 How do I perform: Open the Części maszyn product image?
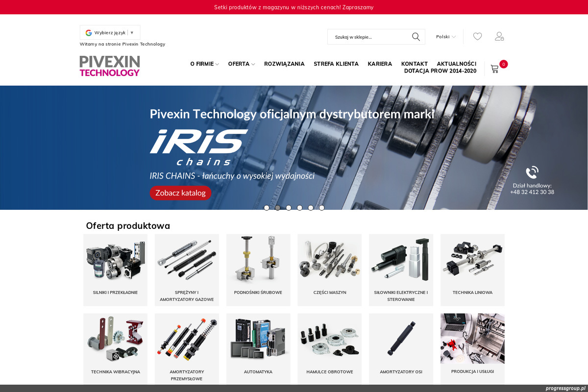(x=330, y=260)
